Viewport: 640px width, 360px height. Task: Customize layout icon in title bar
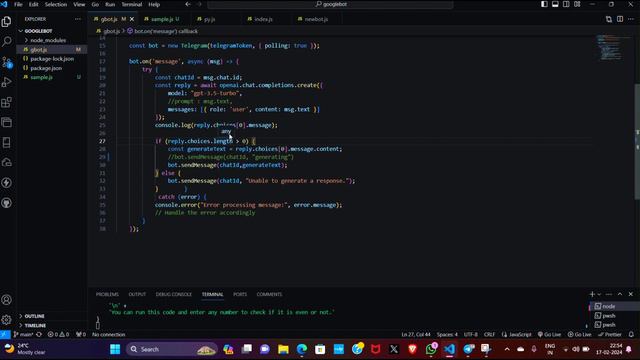click(x=577, y=4)
